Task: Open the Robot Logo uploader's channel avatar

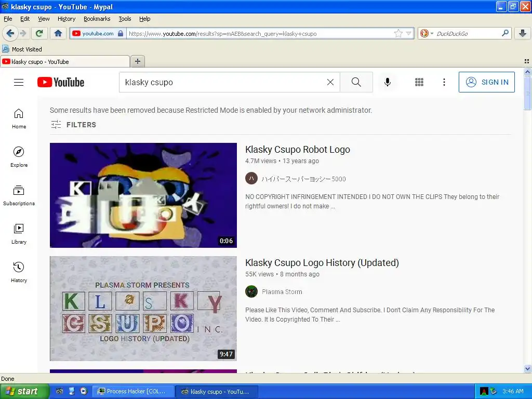Action: (x=251, y=179)
